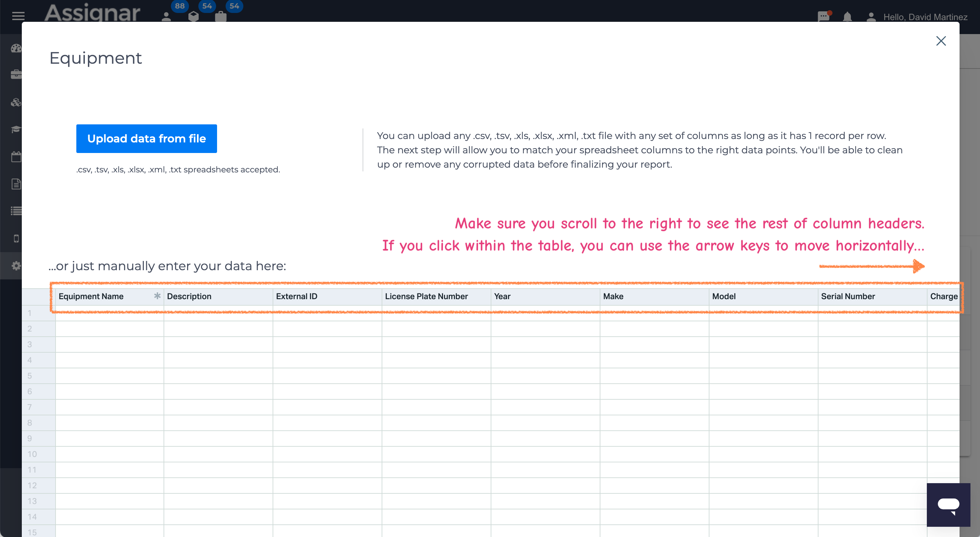Open briefcase icon in the top bar

point(221,16)
